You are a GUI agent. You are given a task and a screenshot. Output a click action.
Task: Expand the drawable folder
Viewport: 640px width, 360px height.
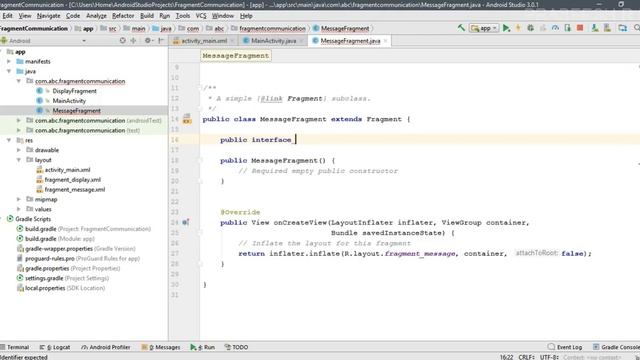click(19, 150)
